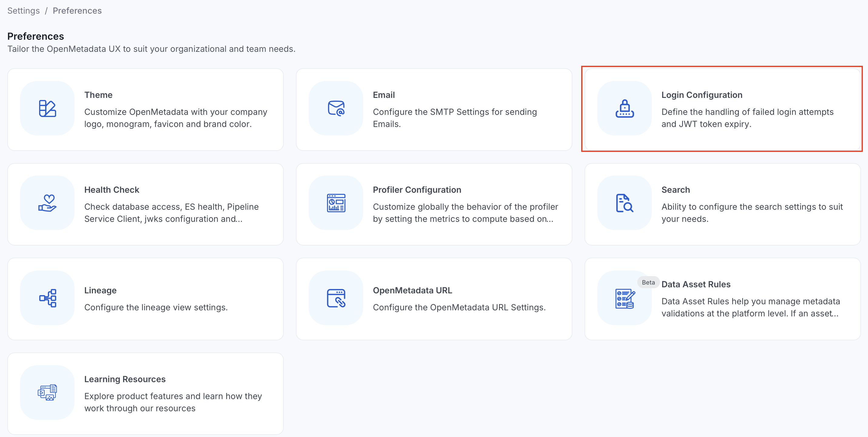Click the Email envelope icon
This screenshot has height=437, width=868.
336,108
